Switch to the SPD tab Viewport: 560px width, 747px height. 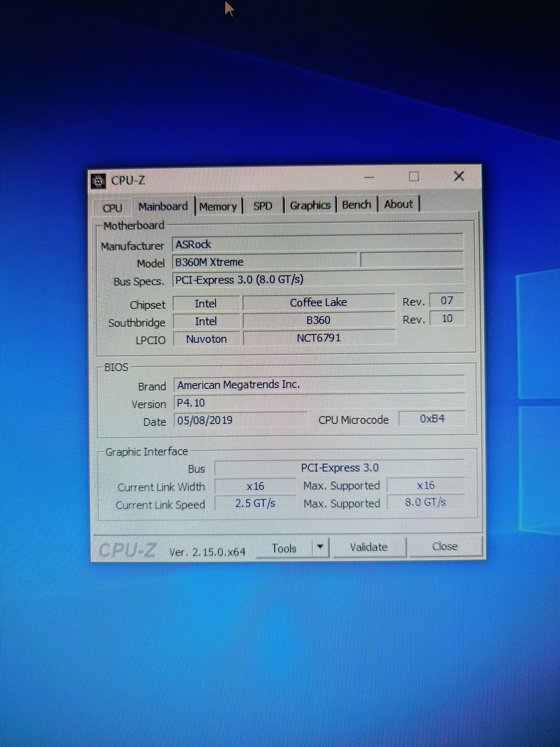263,206
